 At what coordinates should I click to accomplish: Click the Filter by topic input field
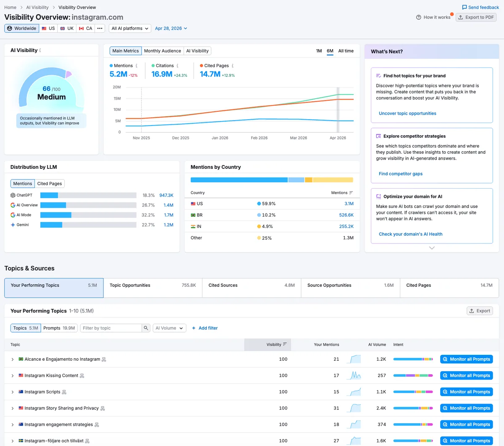click(111, 328)
